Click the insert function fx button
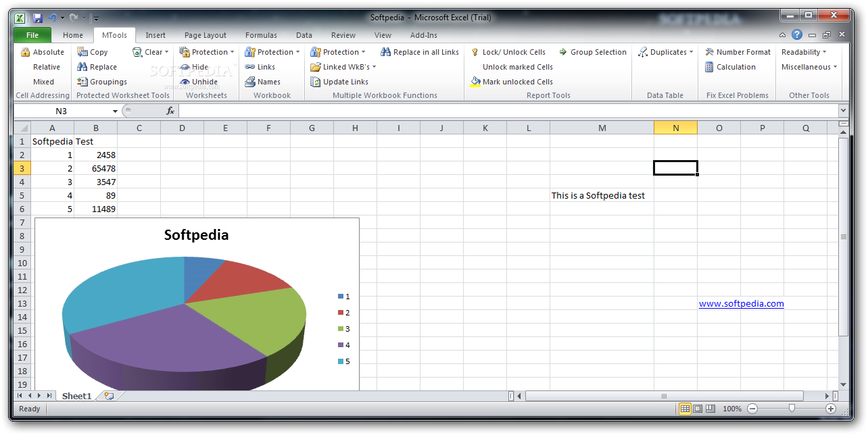Image resolution: width=868 pixels, height=435 pixels. point(170,111)
